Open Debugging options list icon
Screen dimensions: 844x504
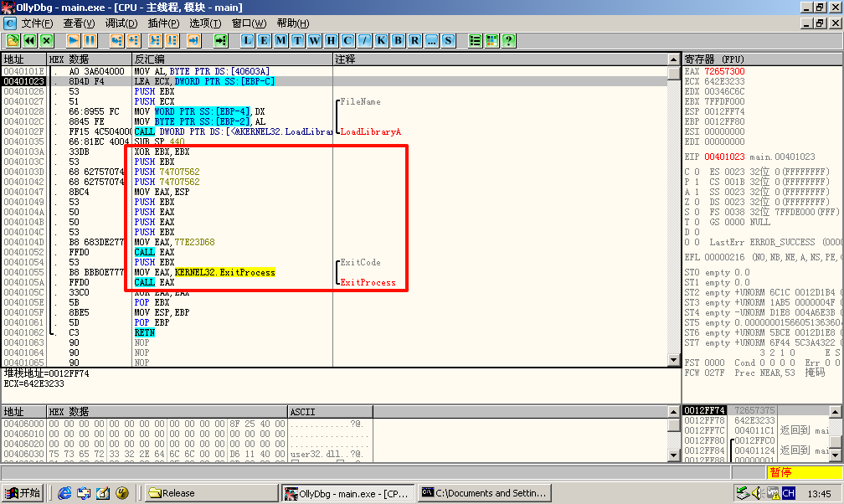pyautogui.click(x=475, y=40)
